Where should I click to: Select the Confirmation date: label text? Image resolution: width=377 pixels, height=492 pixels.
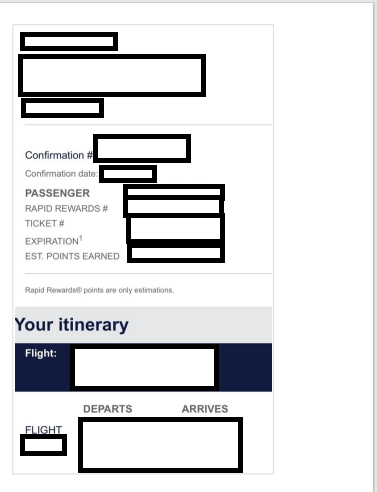pos(62,174)
